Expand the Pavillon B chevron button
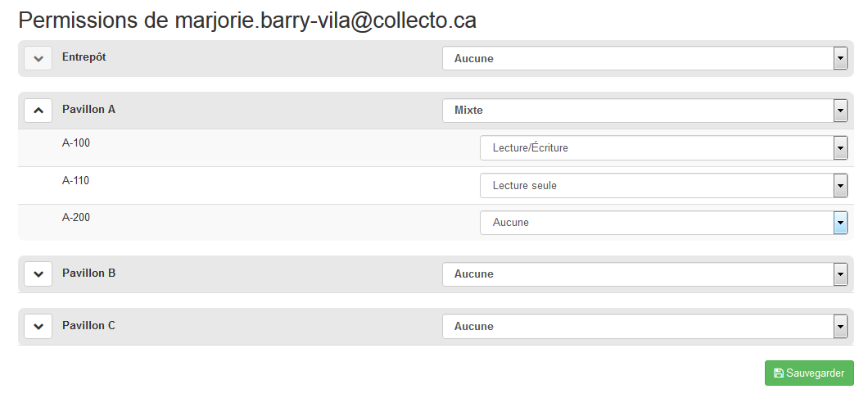The width and height of the screenshot is (868, 407). [x=38, y=274]
